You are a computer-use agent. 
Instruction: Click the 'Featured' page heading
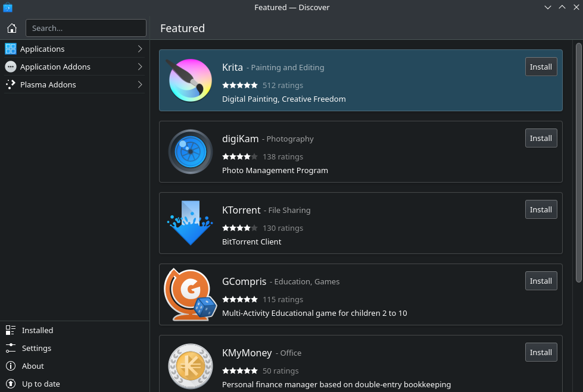pos(182,28)
